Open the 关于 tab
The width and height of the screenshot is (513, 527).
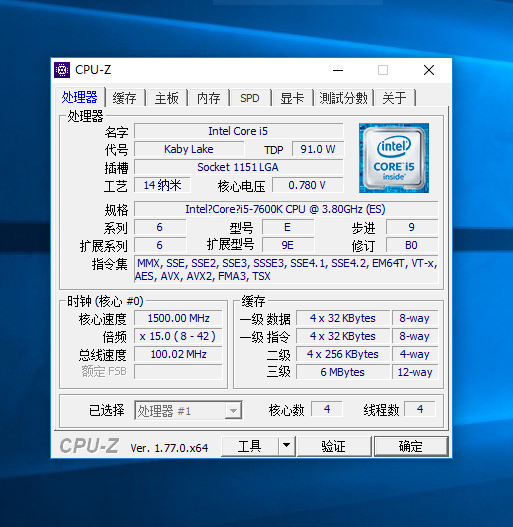pos(395,98)
